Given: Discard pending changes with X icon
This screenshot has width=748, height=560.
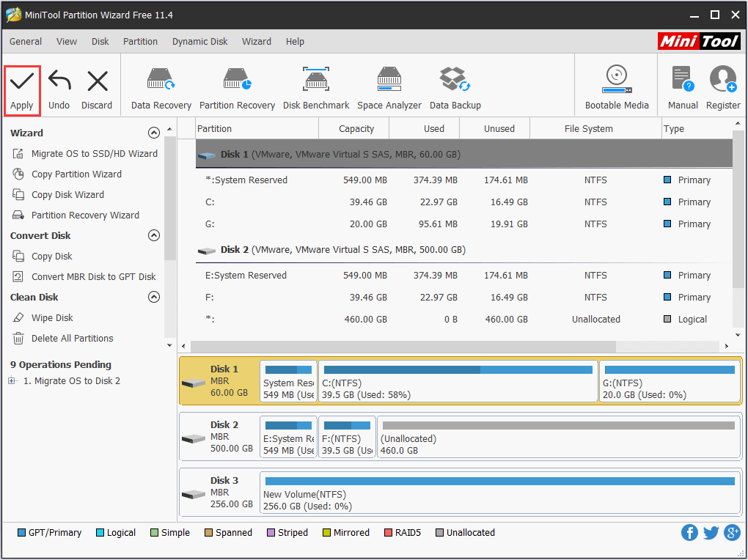Looking at the screenshot, I should 97,82.
